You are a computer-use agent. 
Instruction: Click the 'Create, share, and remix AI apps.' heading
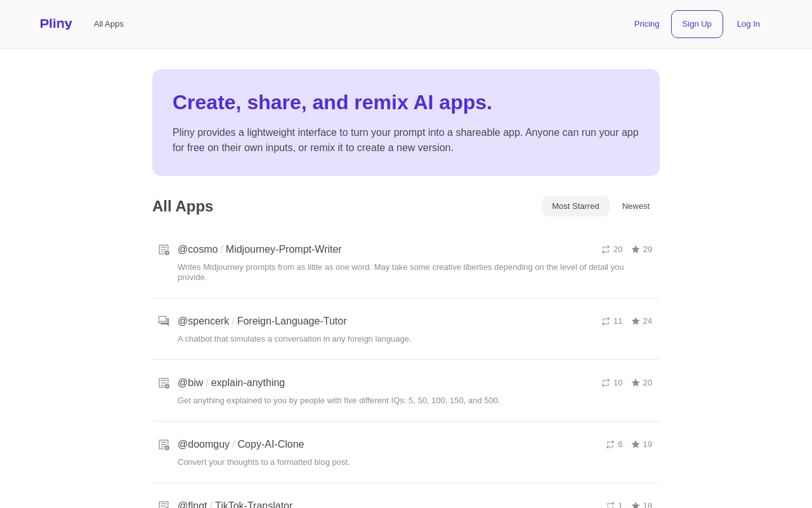(x=332, y=102)
